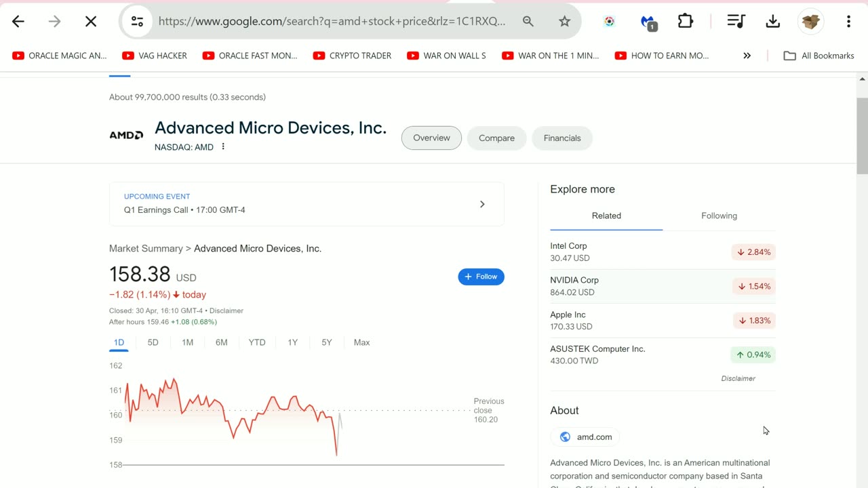Select the Compare chip
Screen dimensions: 868x488
[496, 138]
